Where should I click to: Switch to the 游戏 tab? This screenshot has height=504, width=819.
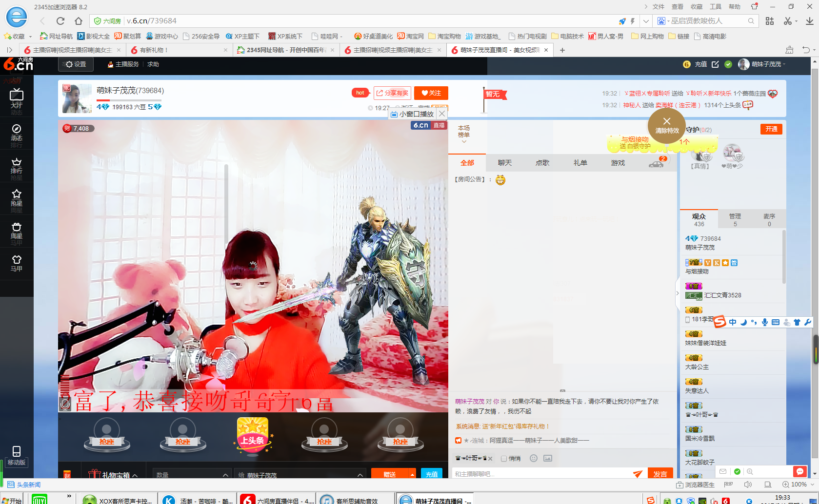(618, 163)
